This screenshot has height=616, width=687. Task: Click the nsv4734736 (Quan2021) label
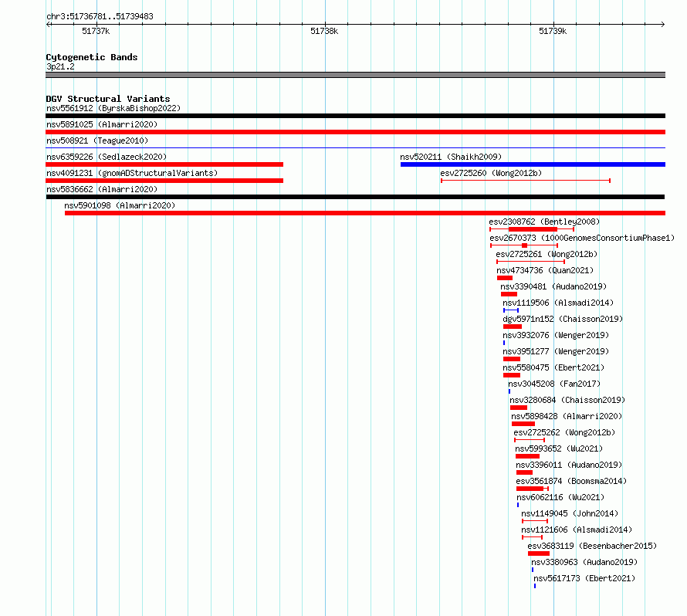point(545,270)
